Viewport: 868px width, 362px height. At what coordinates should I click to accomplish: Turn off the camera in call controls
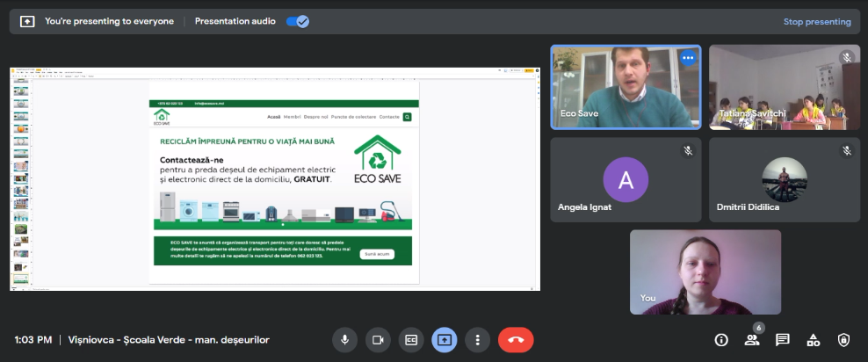click(378, 340)
